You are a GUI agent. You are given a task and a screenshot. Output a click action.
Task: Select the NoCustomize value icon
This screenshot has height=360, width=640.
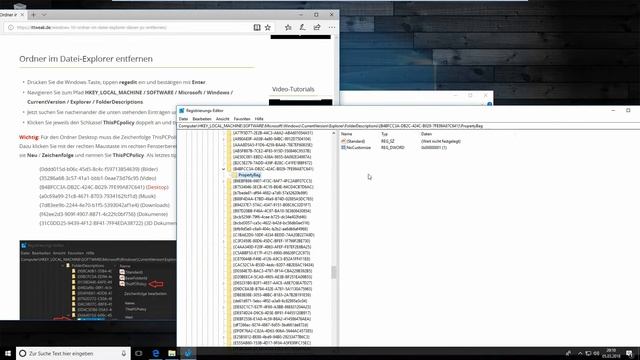point(343,147)
